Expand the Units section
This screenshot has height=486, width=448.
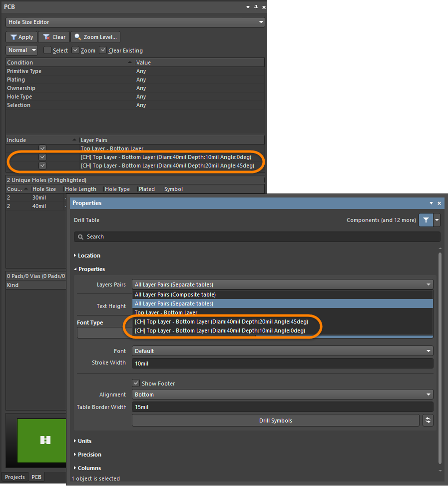84,441
